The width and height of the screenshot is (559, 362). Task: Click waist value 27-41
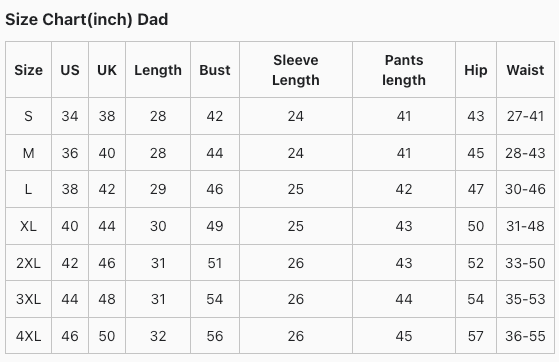pyautogui.click(x=525, y=116)
